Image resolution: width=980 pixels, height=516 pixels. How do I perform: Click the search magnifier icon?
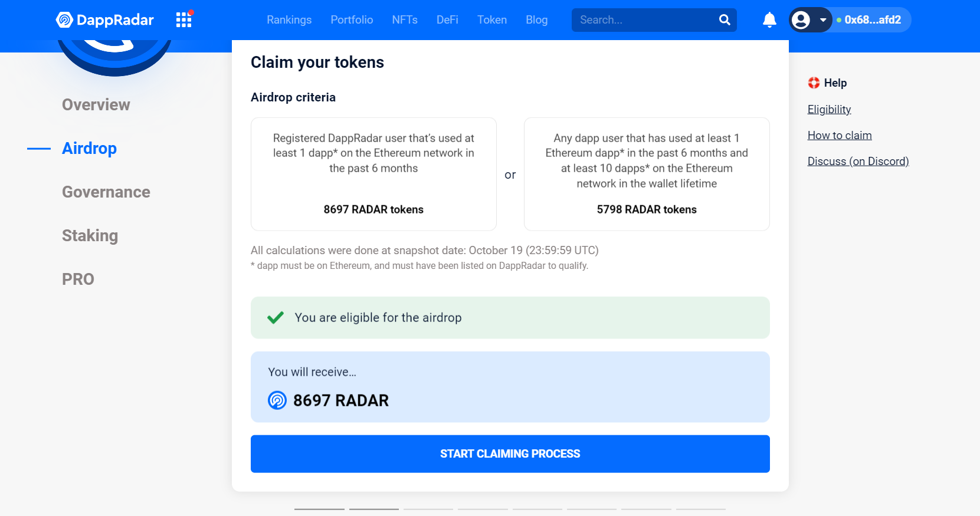725,20
